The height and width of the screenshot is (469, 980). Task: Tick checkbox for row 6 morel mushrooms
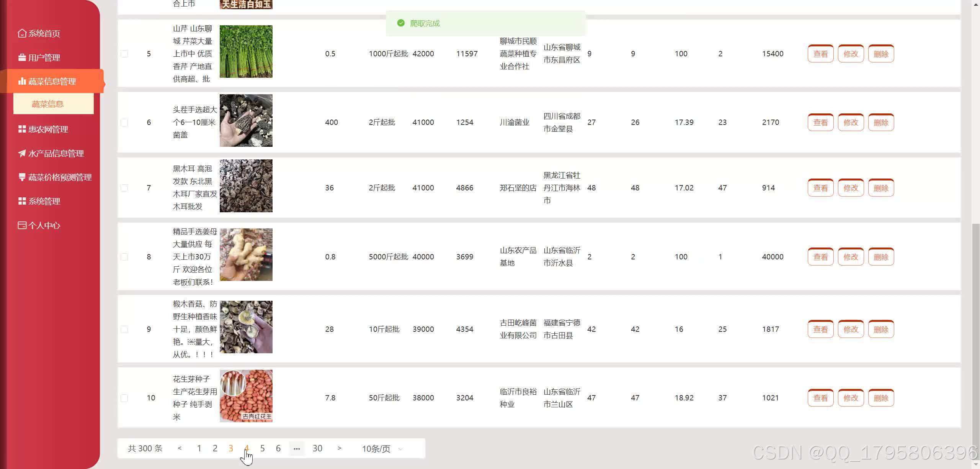point(124,122)
